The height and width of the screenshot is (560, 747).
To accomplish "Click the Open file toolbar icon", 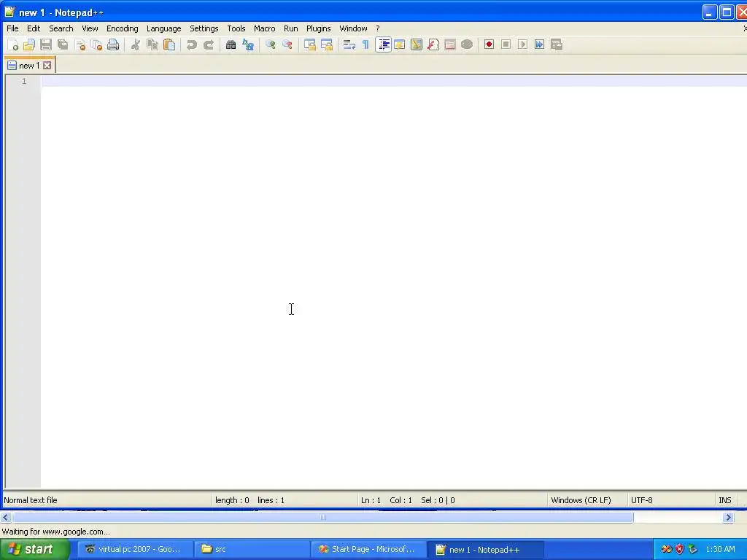I will (x=29, y=44).
